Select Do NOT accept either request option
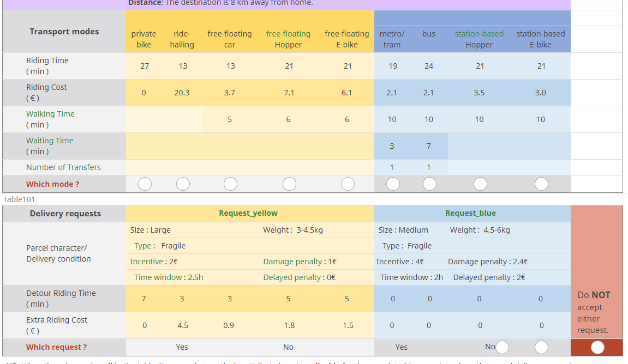Image resolution: width=628 pixels, height=364 pixels. (597, 347)
